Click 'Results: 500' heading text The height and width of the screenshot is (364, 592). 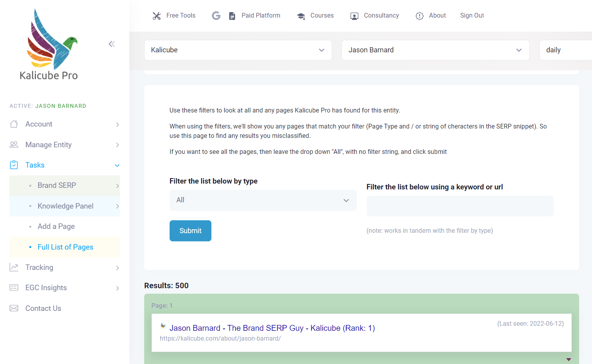(166, 285)
